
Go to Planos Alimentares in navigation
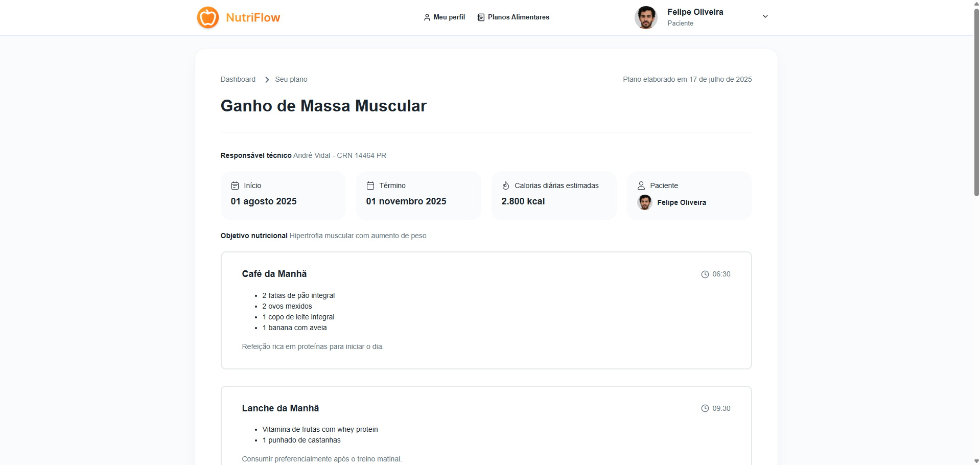[x=518, y=17]
